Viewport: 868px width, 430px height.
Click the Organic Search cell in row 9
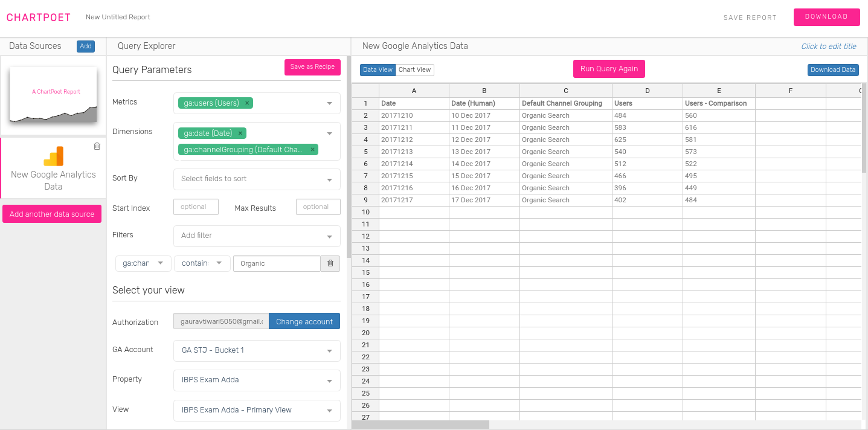tap(566, 200)
